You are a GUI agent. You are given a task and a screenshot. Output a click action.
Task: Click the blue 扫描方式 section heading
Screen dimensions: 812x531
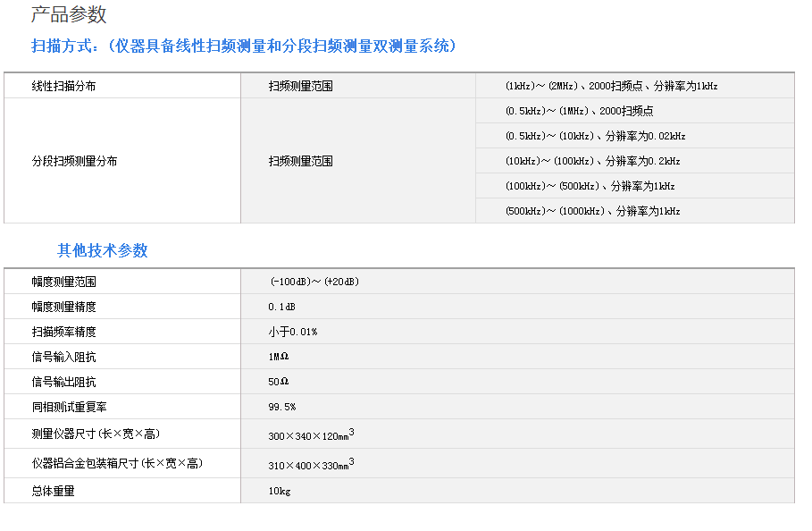[243, 46]
